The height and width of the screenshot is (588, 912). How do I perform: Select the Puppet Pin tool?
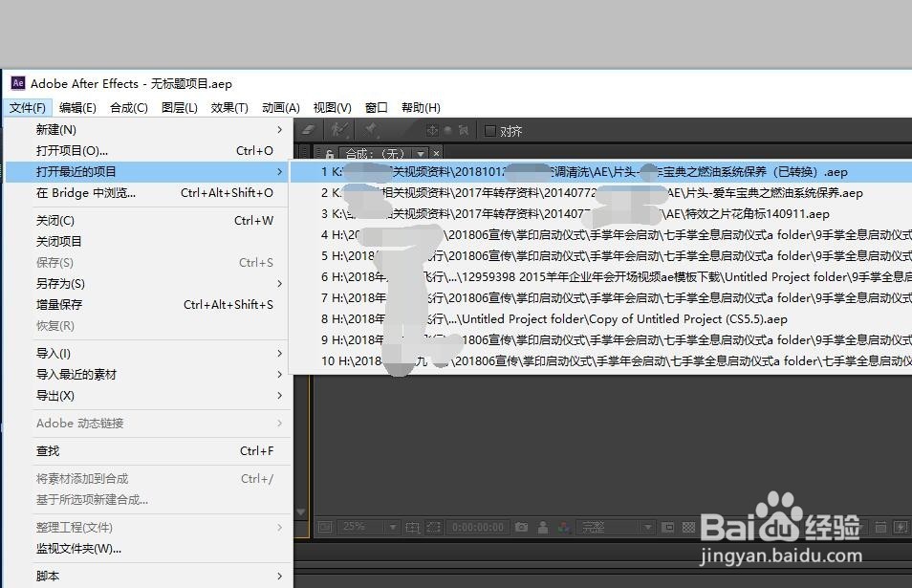pyautogui.click(x=371, y=130)
